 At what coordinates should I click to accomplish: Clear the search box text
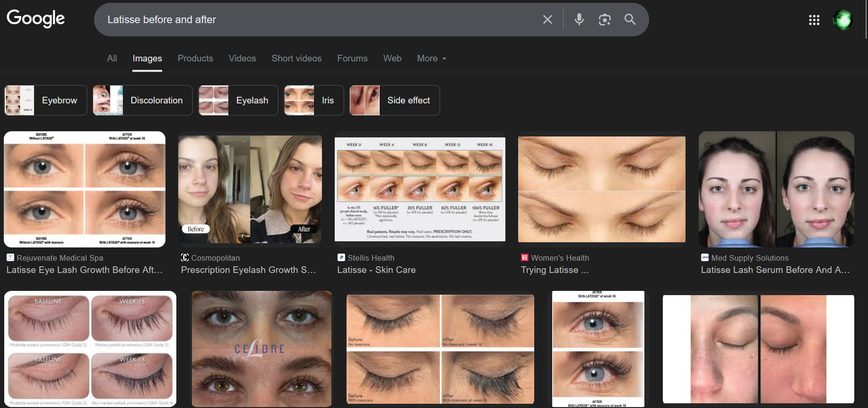click(547, 19)
